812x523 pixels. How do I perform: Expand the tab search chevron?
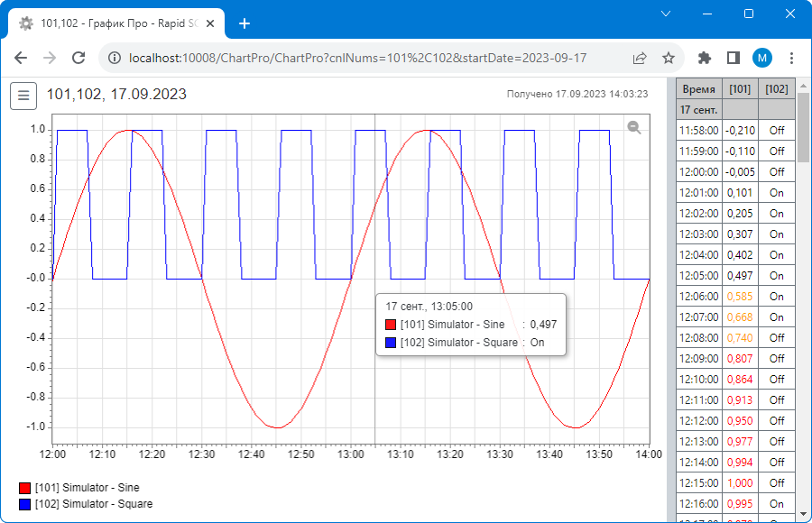point(666,14)
